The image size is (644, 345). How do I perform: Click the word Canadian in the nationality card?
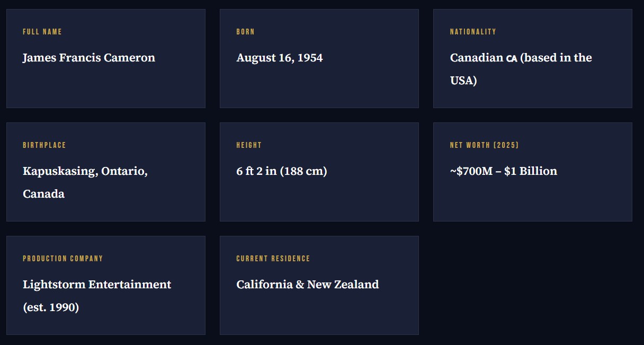coord(476,58)
